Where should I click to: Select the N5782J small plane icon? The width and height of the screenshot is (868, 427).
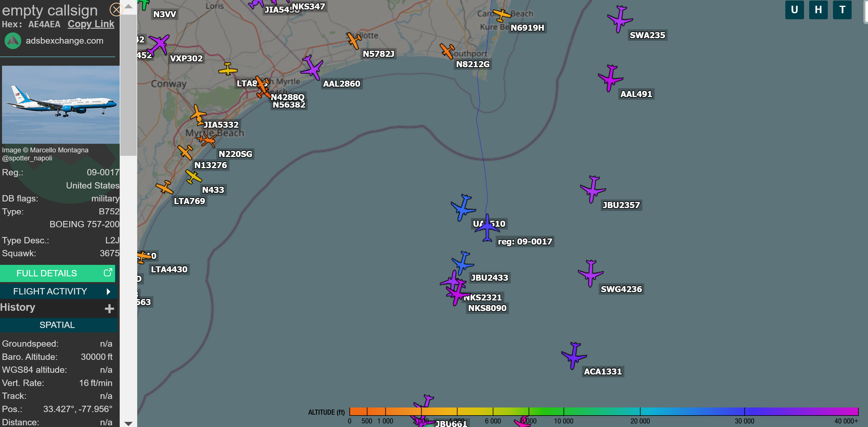(x=354, y=41)
